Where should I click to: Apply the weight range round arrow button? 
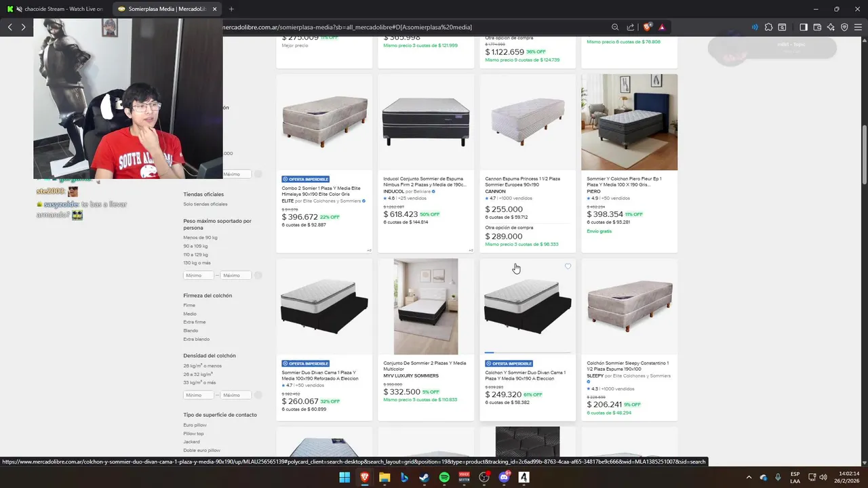pyautogui.click(x=258, y=275)
